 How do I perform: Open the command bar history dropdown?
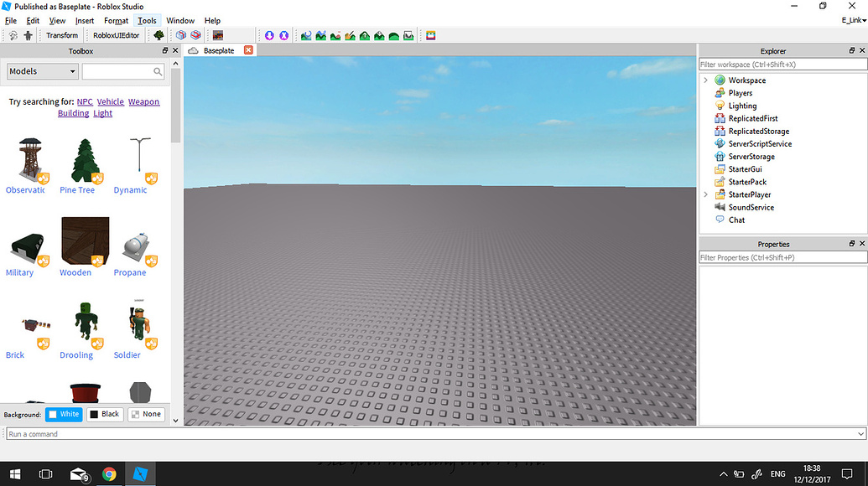[860, 434]
